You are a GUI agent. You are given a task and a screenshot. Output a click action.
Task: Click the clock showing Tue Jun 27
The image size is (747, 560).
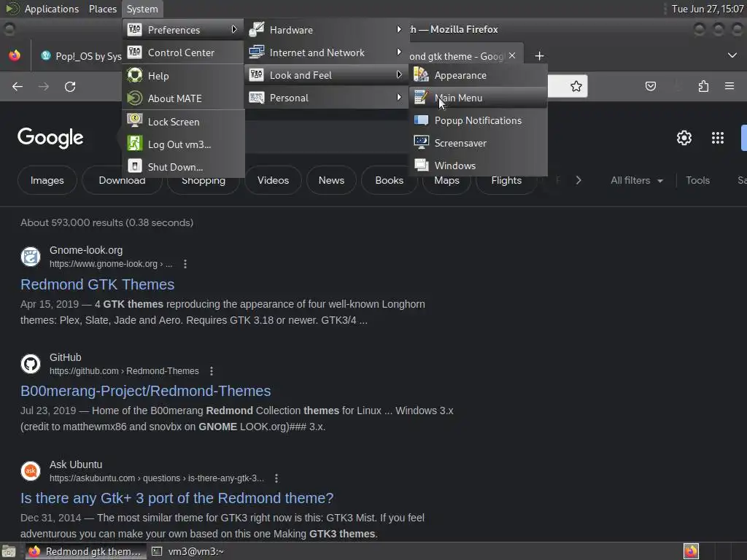(708, 9)
